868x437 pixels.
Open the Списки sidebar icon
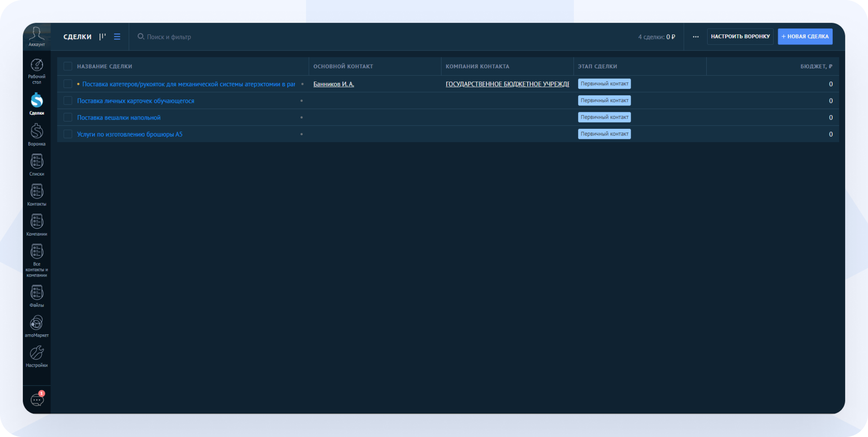pyautogui.click(x=37, y=162)
